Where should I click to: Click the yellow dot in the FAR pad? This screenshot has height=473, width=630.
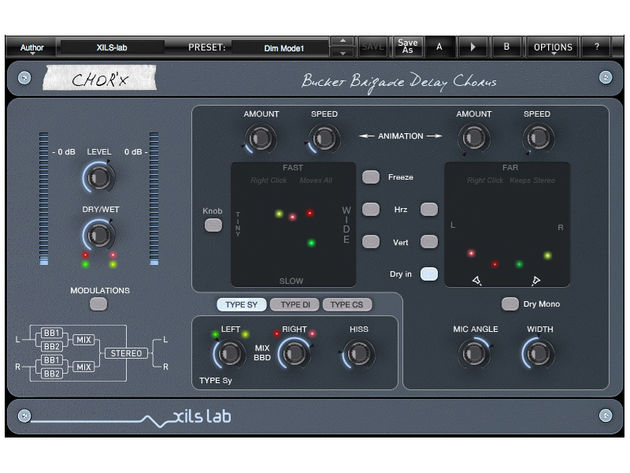[547, 255]
